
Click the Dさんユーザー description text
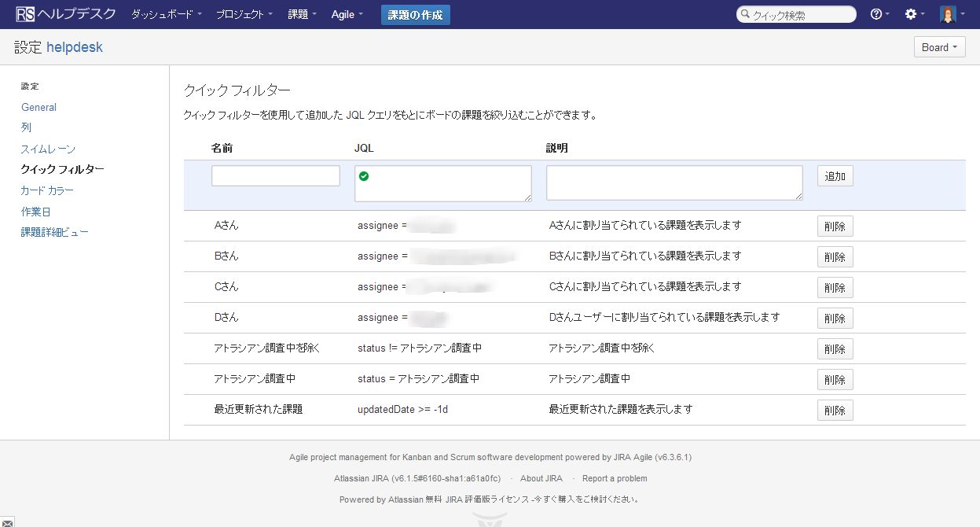tap(664, 318)
